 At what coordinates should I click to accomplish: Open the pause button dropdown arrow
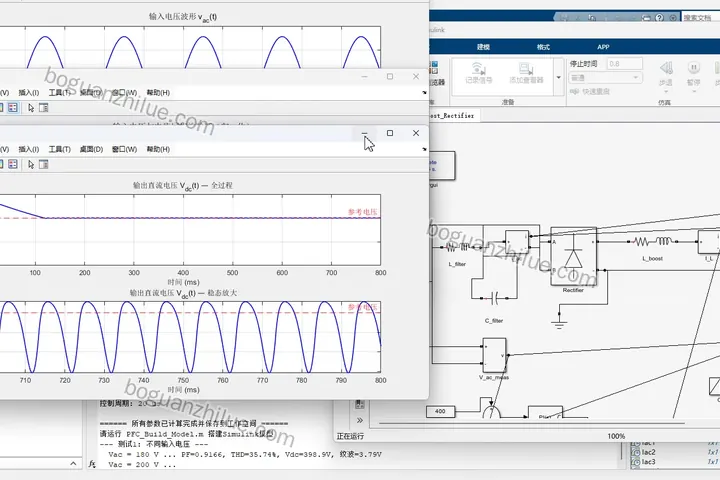click(x=693, y=91)
